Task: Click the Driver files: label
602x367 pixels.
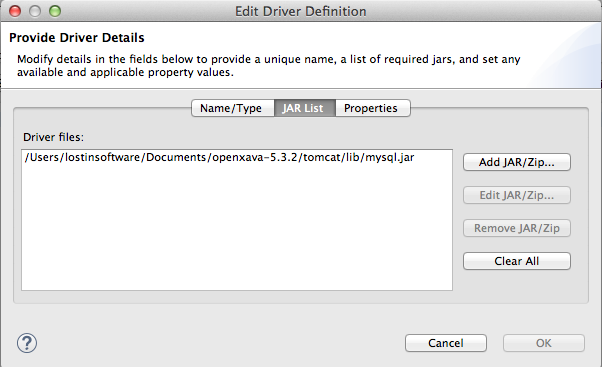Action: pos(53,137)
